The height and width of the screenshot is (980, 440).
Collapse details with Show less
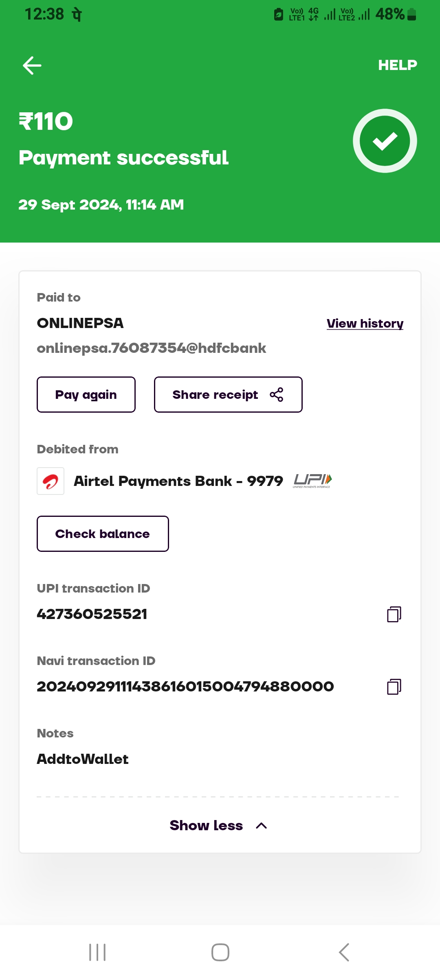pos(207,825)
